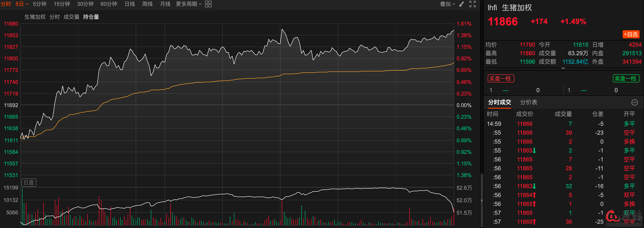
Task: Click the 日盘 session label on chart
Action: point(29,182)
